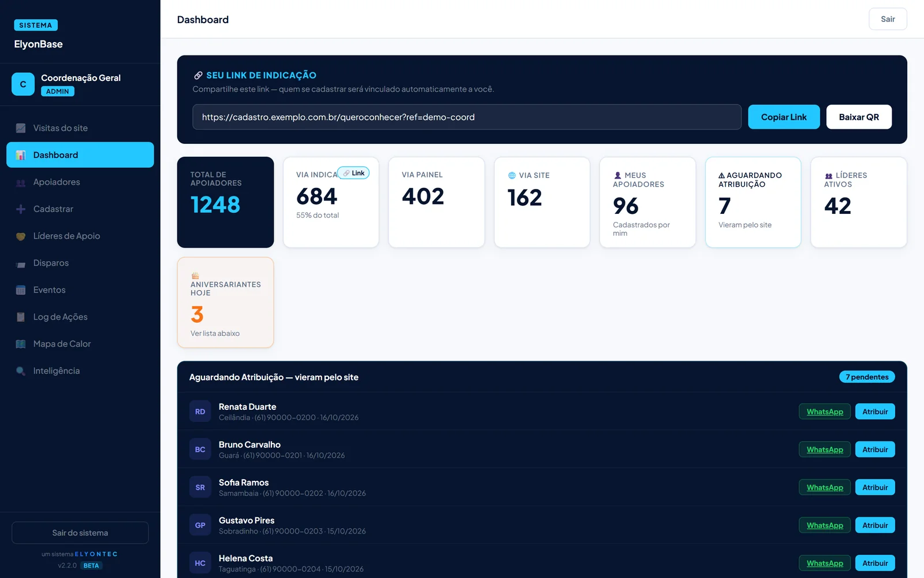Viewport: 924px width, 578px height.
Task: Go to Apoiadores in the sidebar
Action: point(80,182)
